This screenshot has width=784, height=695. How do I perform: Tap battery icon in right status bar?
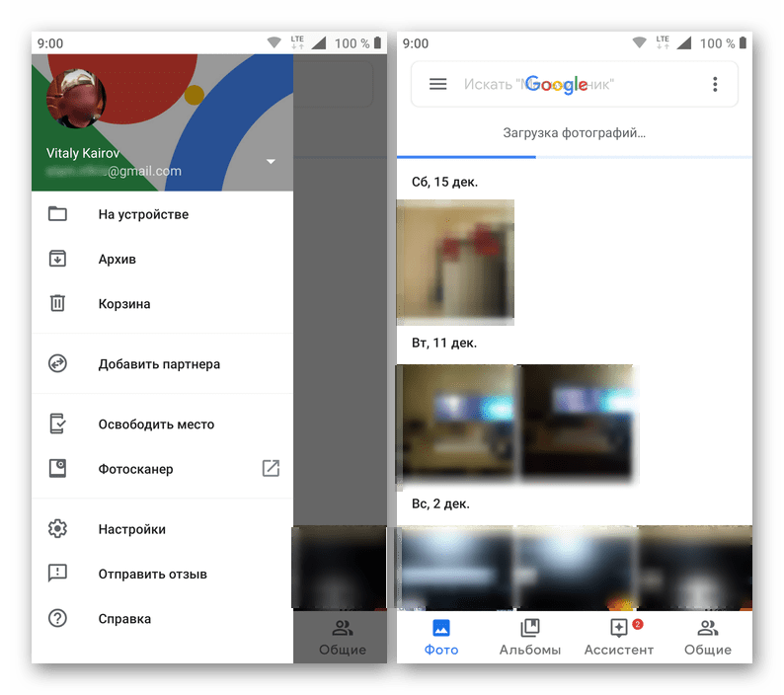743,42
